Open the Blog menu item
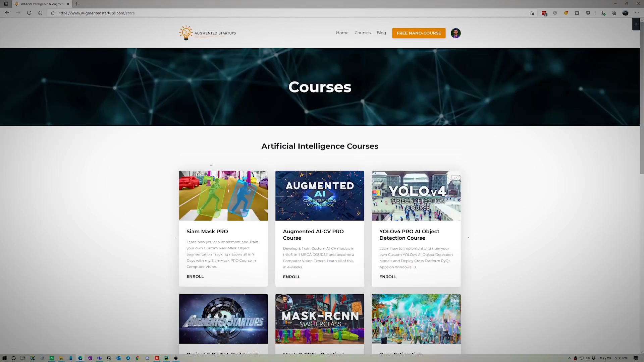This screenshot has width=644, height=362. tap(381, 33)
